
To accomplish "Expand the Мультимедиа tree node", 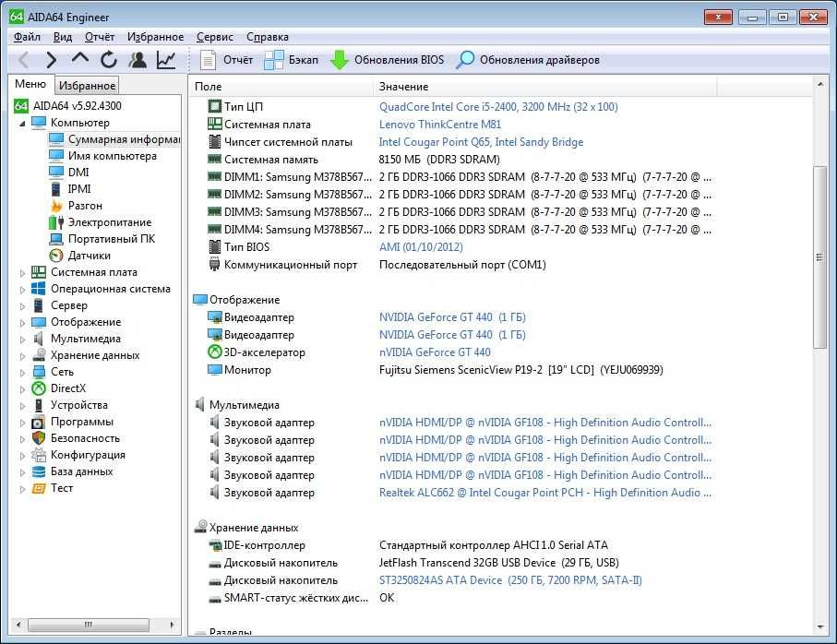I will [x=22, y=340].
